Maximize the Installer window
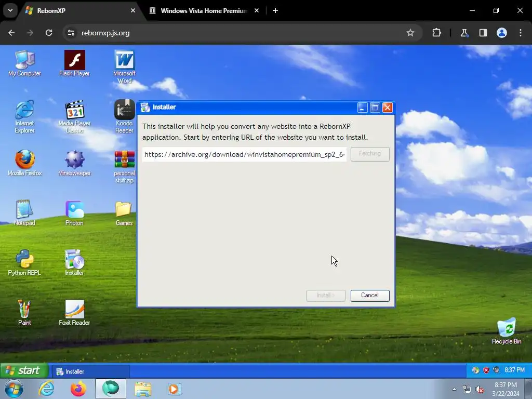Viewport: 532px width, 399px height. [375, 108]
